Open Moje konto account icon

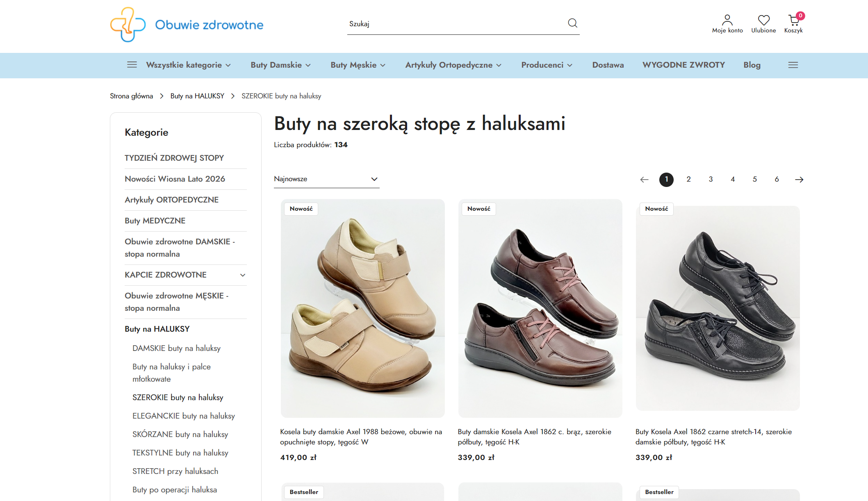point(727,20)
